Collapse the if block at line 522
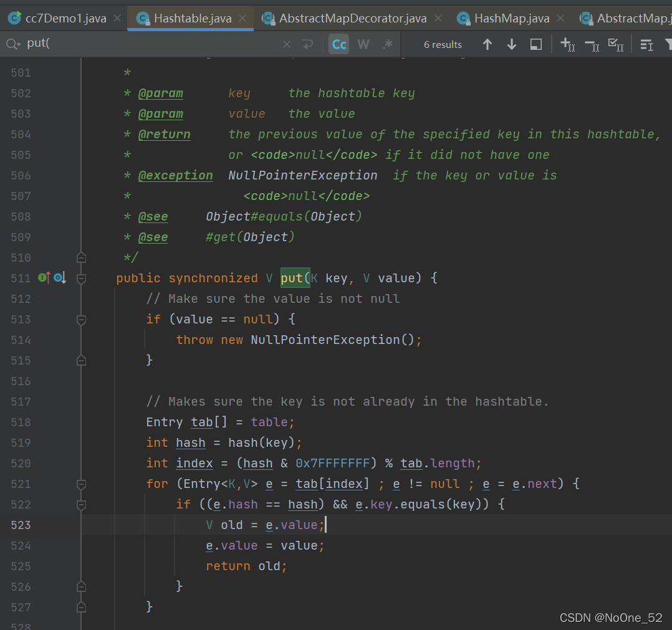Viewport: 672px width, 630px height. click(82, 505)
